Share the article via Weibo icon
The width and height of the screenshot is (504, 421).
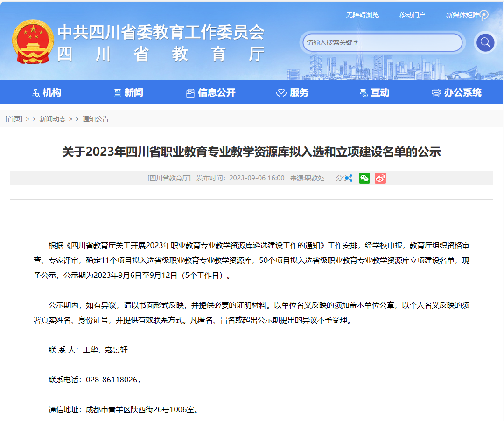click(x=380, y=178)
